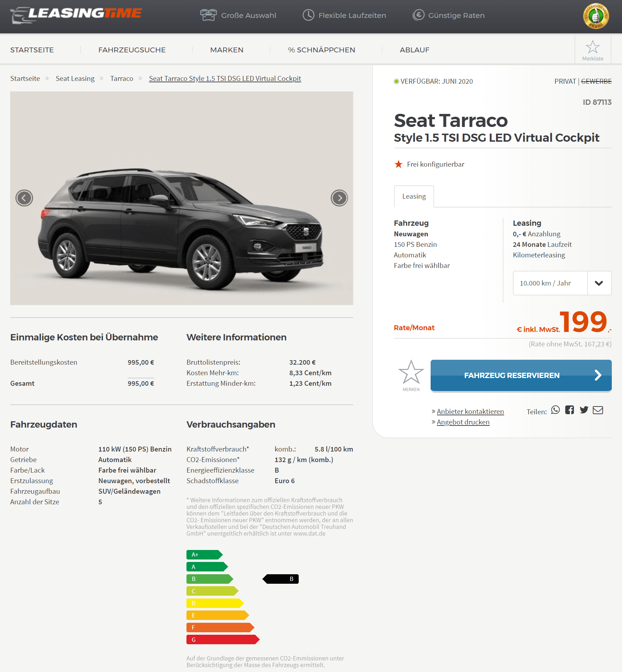
Task: Click the Große Auswahl cars icon
Action: coord(208,15)
